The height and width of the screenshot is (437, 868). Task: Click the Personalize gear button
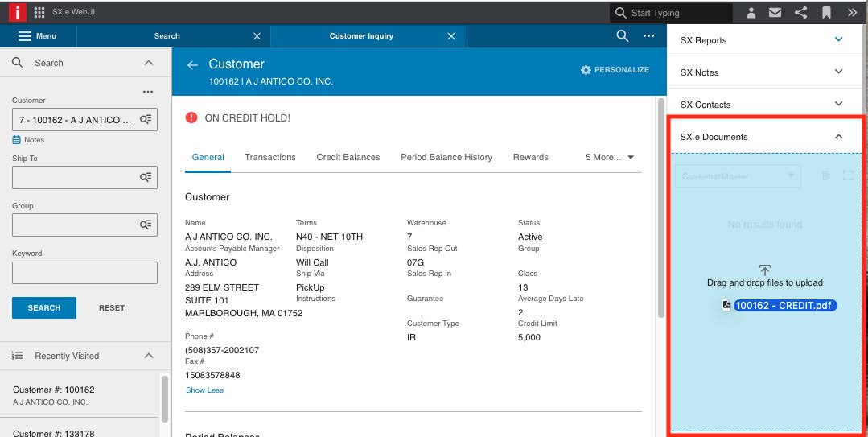click(x=615, y=70)
